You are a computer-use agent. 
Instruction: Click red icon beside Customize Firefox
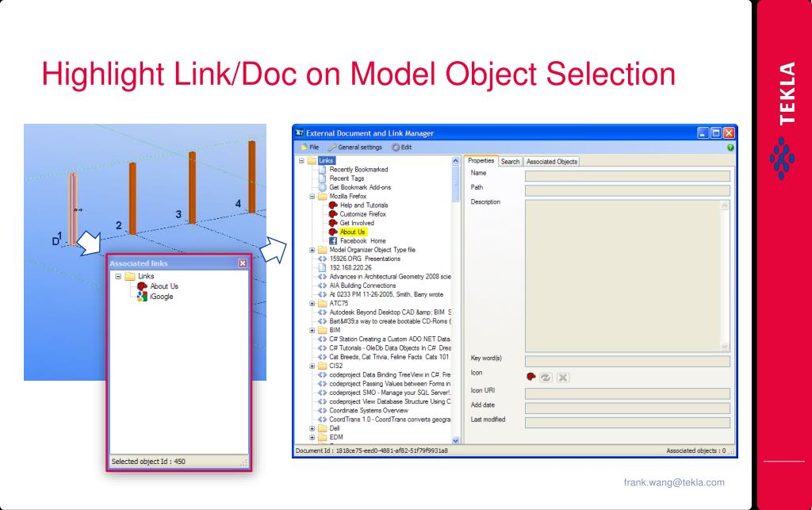[333, 214]
